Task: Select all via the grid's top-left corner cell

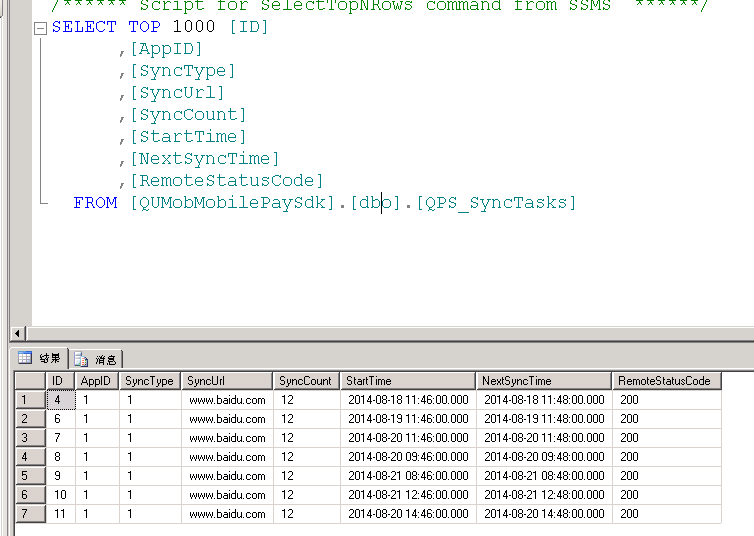Action: tap(30, 381)
